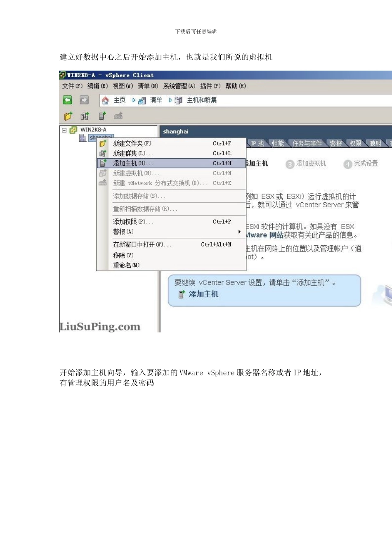Click the 清单 breadcrumb link
The width and height of the screenshot is (392, 555).
click(156, 100)
